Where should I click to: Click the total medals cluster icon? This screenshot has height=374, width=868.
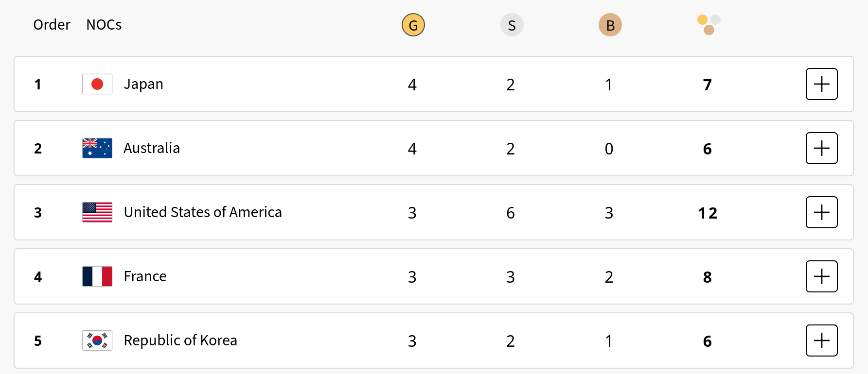[708, 25]
